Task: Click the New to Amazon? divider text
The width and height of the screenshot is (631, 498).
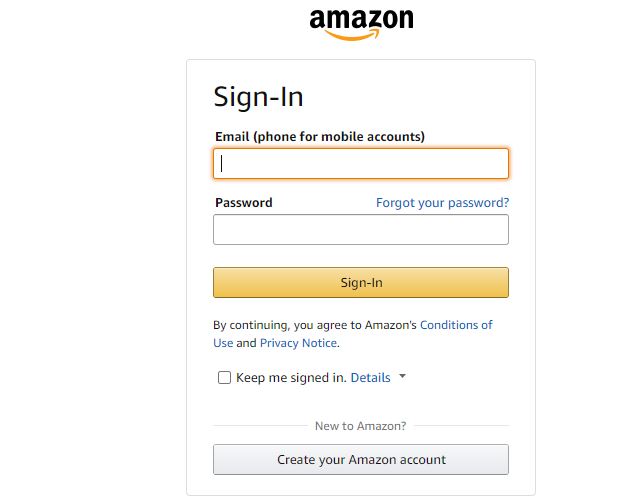Action: 361,426
